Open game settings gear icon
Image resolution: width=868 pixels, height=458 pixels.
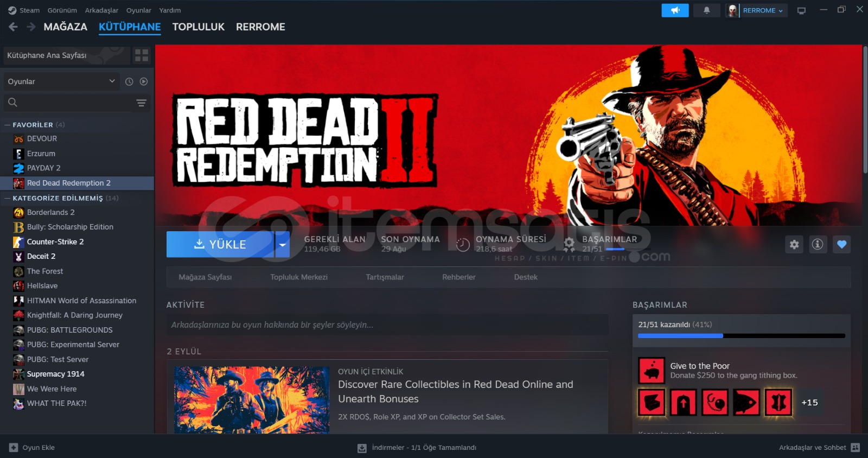(x=794, y=244)
